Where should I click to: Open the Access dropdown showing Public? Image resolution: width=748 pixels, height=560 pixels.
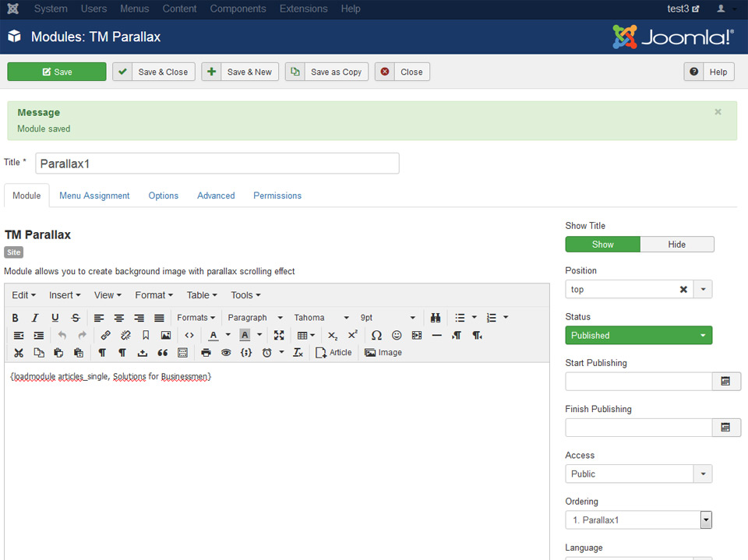click(x=639, y=474)
